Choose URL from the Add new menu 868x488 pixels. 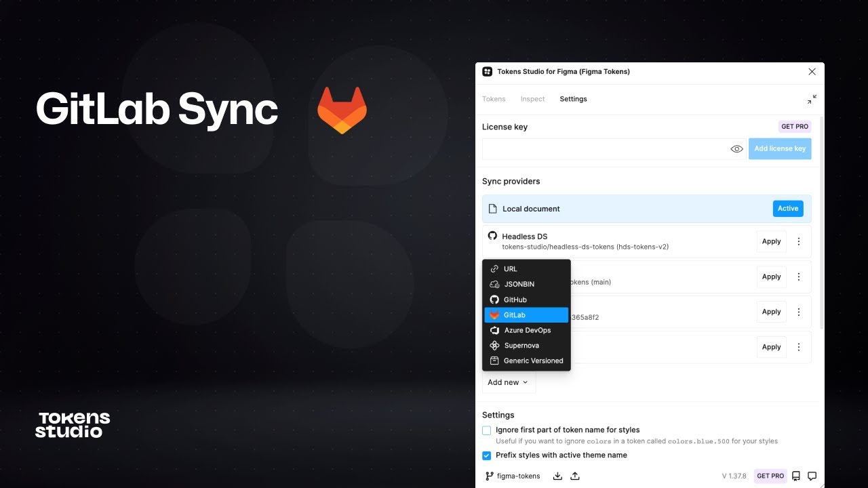tap(526, 269)
